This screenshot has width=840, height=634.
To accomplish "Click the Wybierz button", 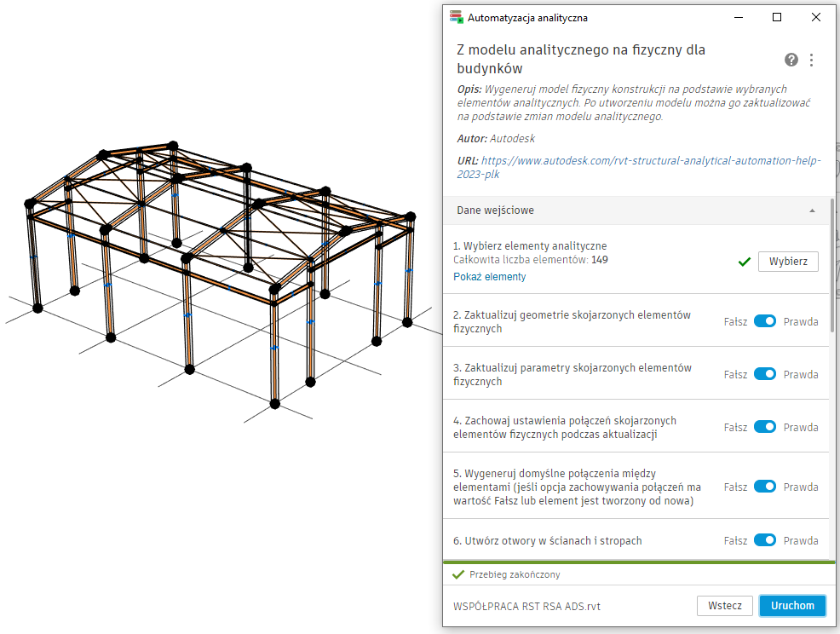I will click(787, 262).
